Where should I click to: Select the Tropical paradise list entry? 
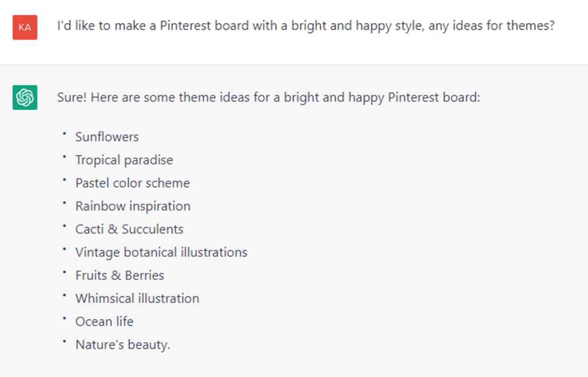124,160
